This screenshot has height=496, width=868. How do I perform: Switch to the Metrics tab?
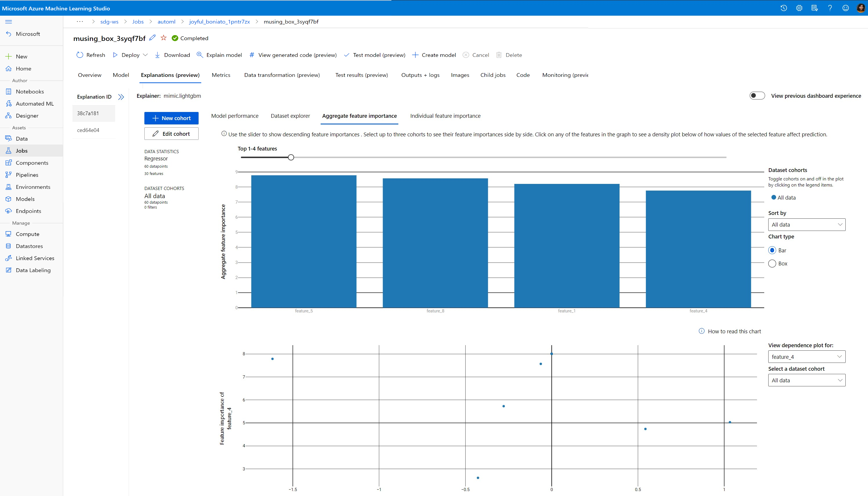[221, 75]
